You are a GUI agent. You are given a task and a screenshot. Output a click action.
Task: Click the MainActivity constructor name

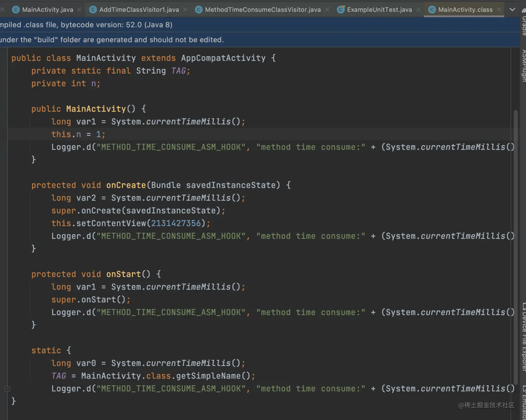(x=96, y=109)
